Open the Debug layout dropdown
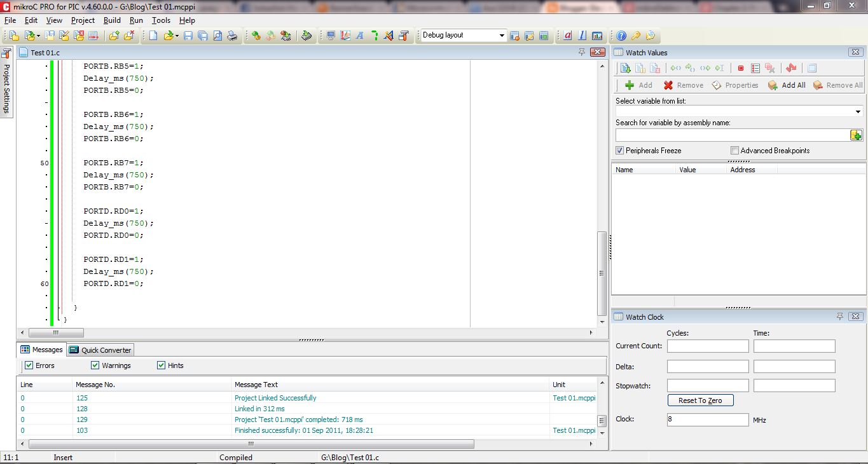The width and height of the screenshot is (868, 464). [x=502, y=36]
